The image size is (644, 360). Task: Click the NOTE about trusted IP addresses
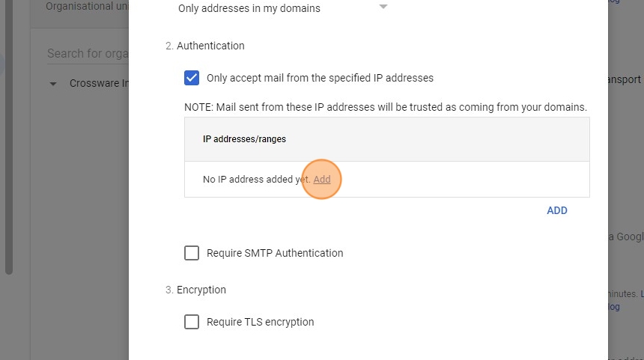pyautogui.click(x=385, y=107)
